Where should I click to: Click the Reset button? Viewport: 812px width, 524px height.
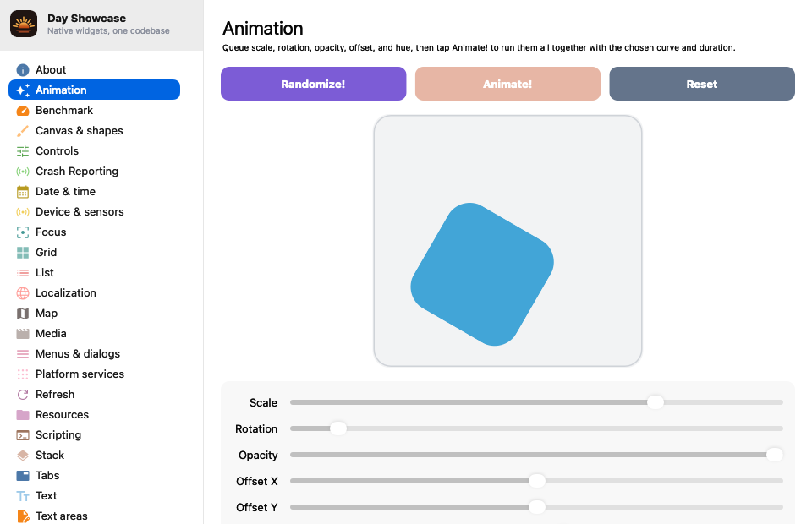point(702,84)
